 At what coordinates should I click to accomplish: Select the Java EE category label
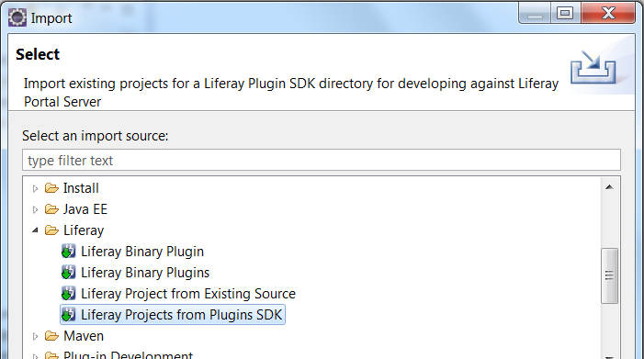85,209
